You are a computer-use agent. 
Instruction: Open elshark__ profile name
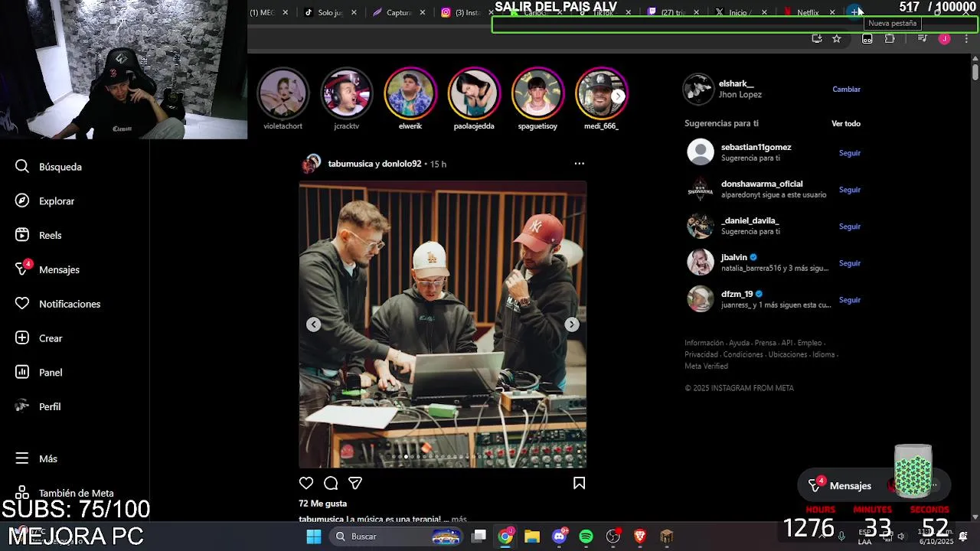(736, 83)
